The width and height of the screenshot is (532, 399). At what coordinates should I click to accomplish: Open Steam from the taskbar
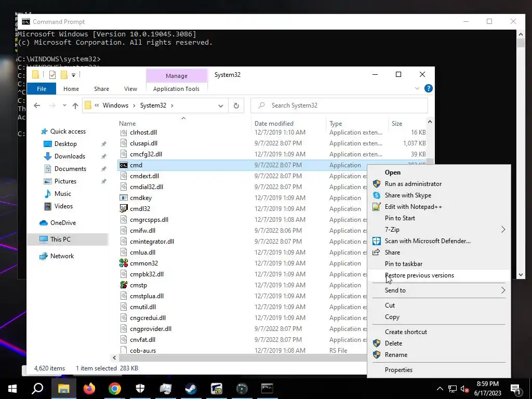click(191, 389)
